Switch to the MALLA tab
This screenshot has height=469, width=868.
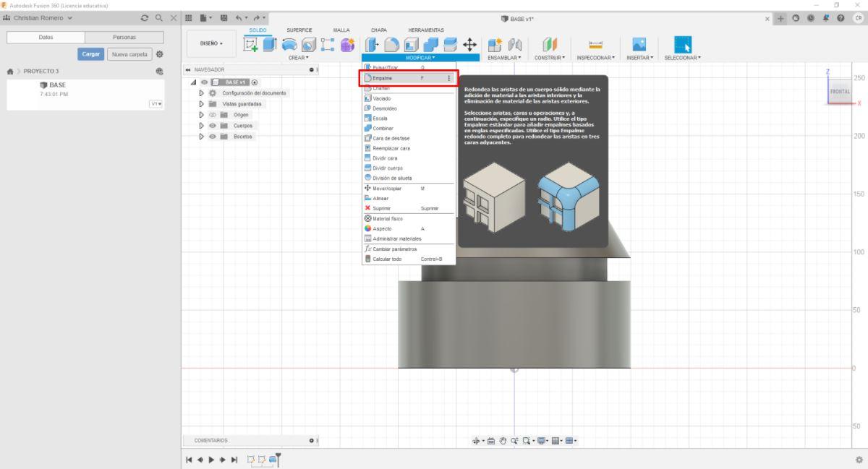point(341,30)
